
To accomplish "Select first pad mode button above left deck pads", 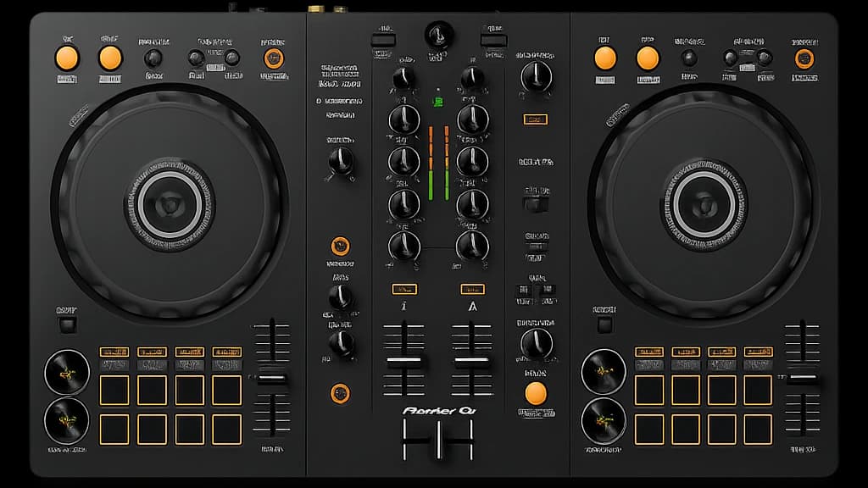I will tap(114, 352).
